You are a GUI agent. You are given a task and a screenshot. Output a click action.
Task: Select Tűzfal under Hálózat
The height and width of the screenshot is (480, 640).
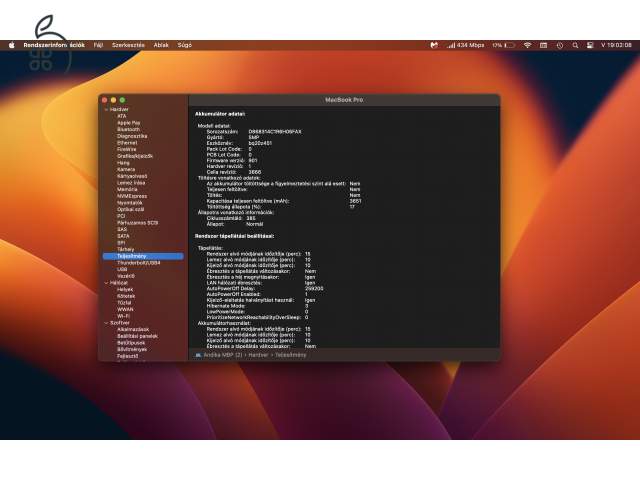[x=124, y=303]
